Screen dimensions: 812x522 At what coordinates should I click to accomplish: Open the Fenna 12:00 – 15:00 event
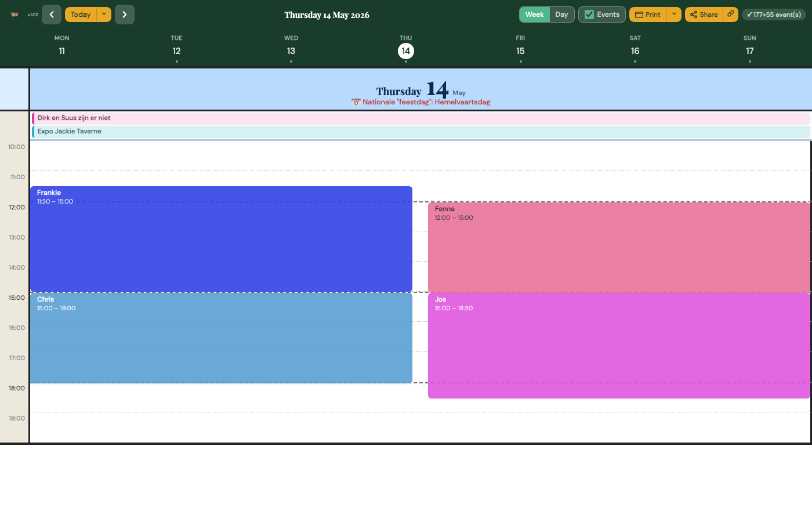pos(619,247)
